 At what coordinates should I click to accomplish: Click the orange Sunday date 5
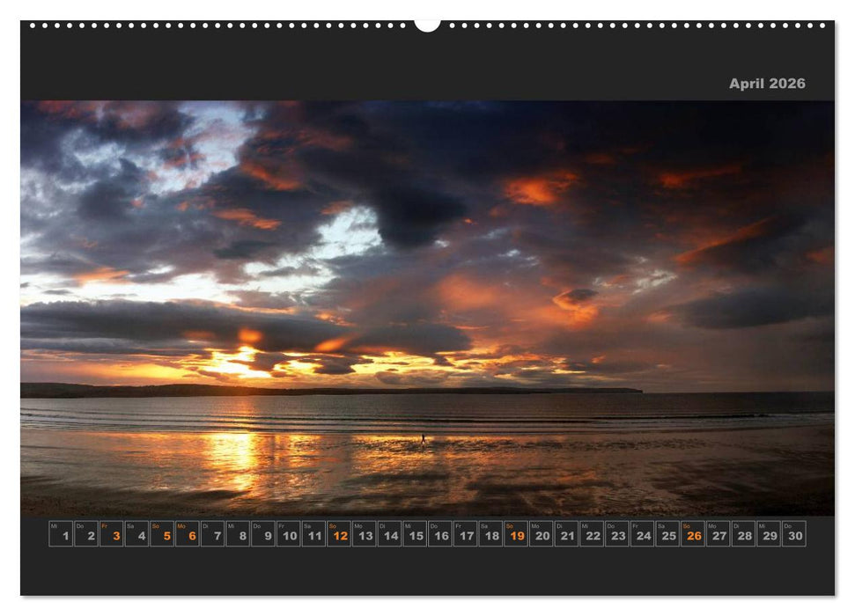tap(166, 533)
